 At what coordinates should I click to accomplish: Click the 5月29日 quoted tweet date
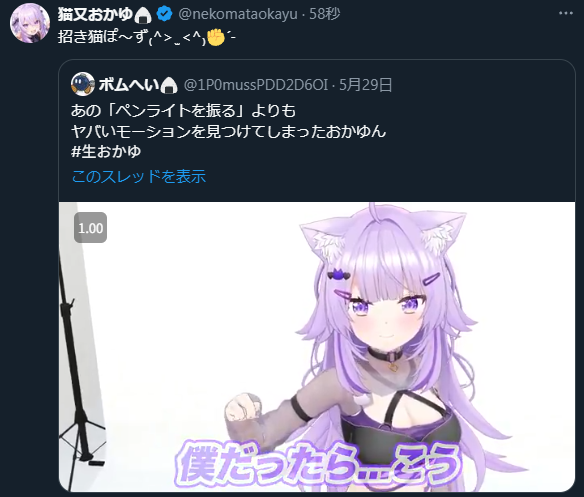365,85
